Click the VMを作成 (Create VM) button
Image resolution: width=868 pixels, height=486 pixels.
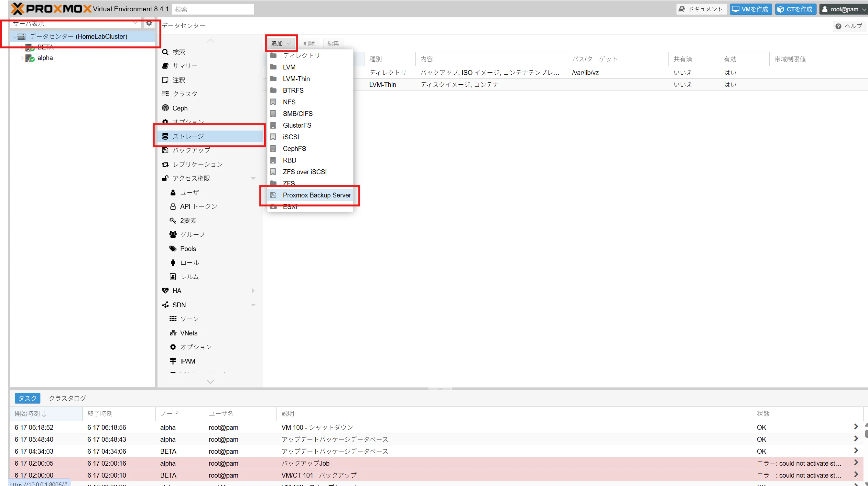(x=750, y=9)
